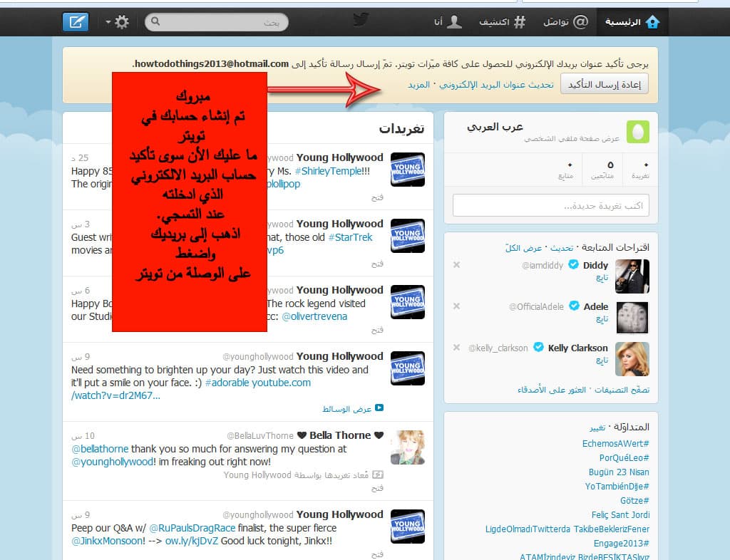Click the المزيد link in banner

[x=418, y=85]
